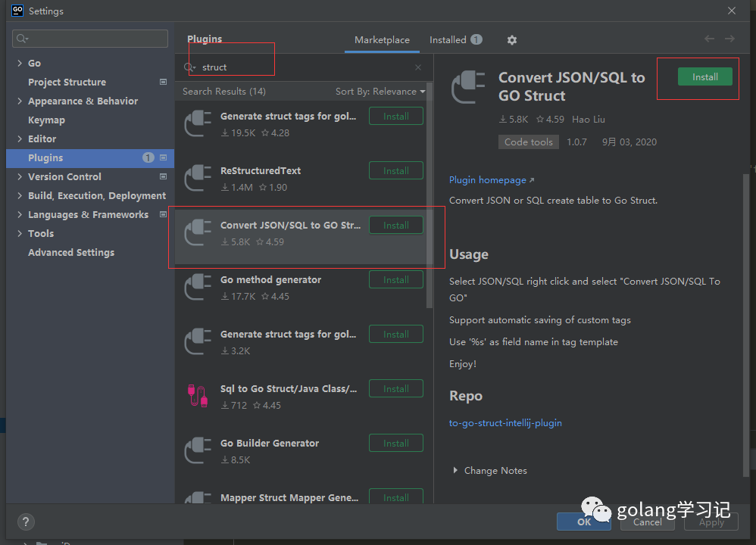Image resolution: width=756 pixels, height=545 pixels.
Task: Click the settings search magnifier icon
Action: click(x=22, y=39)
